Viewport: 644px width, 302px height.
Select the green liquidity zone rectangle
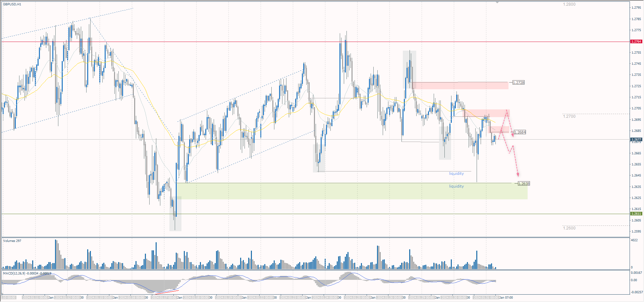coord(352,191)
